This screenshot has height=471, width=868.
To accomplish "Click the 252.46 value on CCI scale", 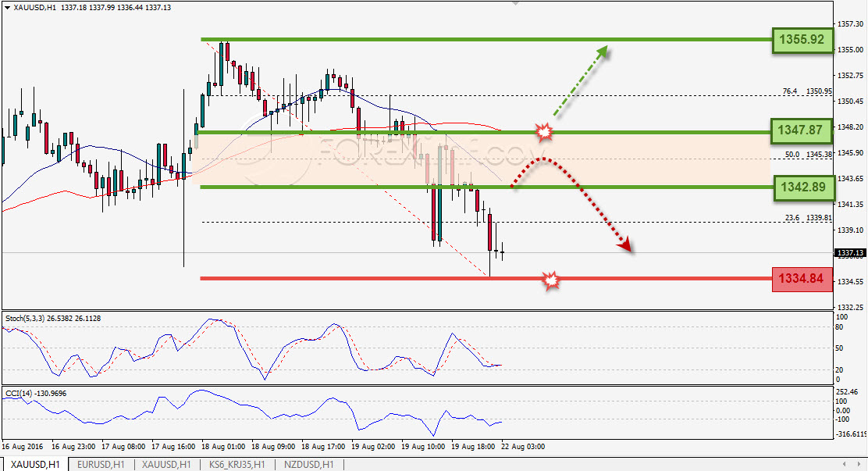I will click(x=846, y=392).
